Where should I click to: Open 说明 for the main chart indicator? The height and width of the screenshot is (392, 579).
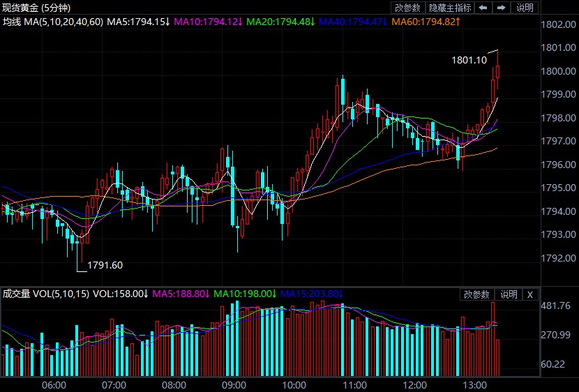tap(525, 8)
